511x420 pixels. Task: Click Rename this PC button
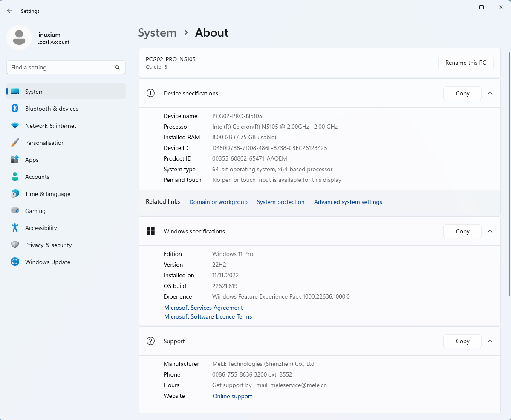pyautogui.click(x=465, y=63)
